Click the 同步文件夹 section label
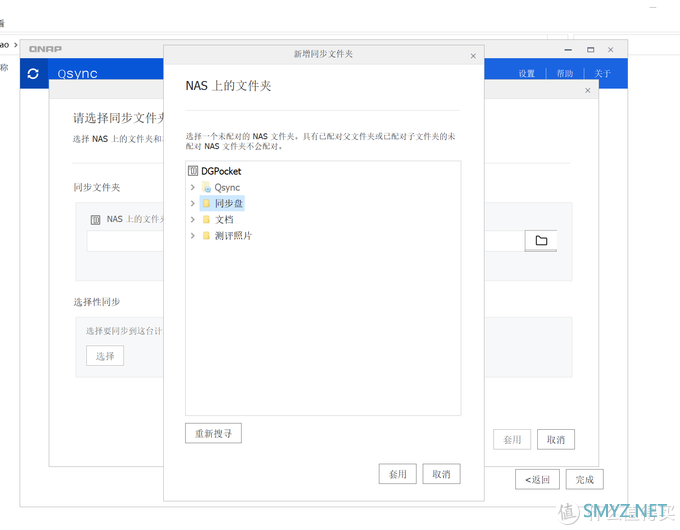 (x=97, y=187)
